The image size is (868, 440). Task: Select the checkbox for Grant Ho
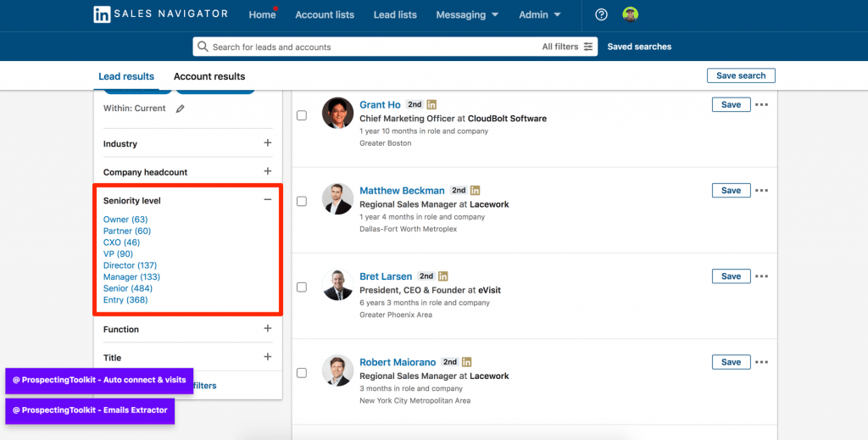click(x=302, y=115)
